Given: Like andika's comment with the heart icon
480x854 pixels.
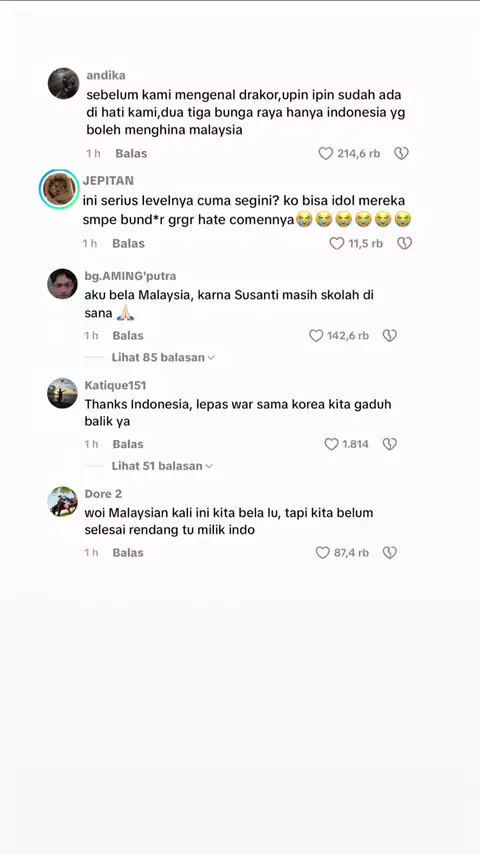Looking at the screenshot, I should pos(325,154).
